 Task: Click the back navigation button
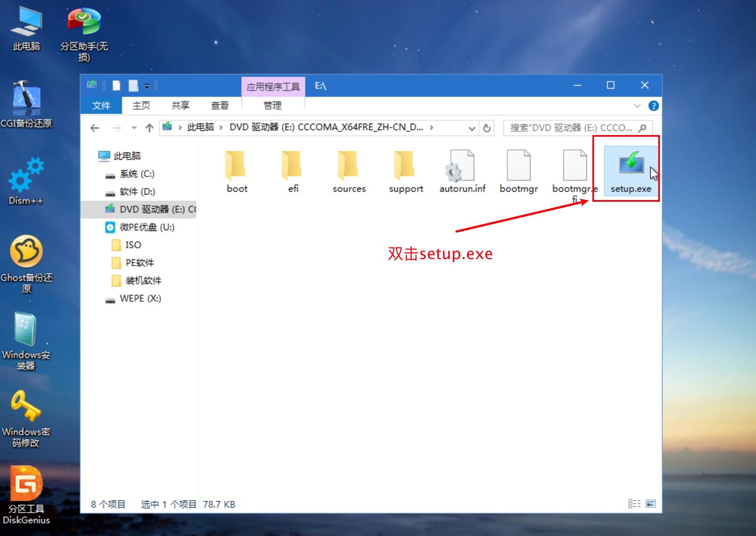coord(94,128)
